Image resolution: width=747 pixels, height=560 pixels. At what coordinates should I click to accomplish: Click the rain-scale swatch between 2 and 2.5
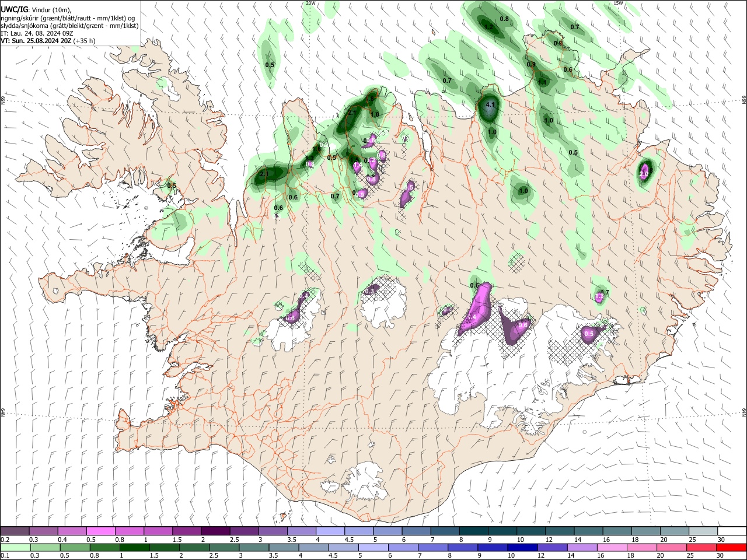[196, 547]
